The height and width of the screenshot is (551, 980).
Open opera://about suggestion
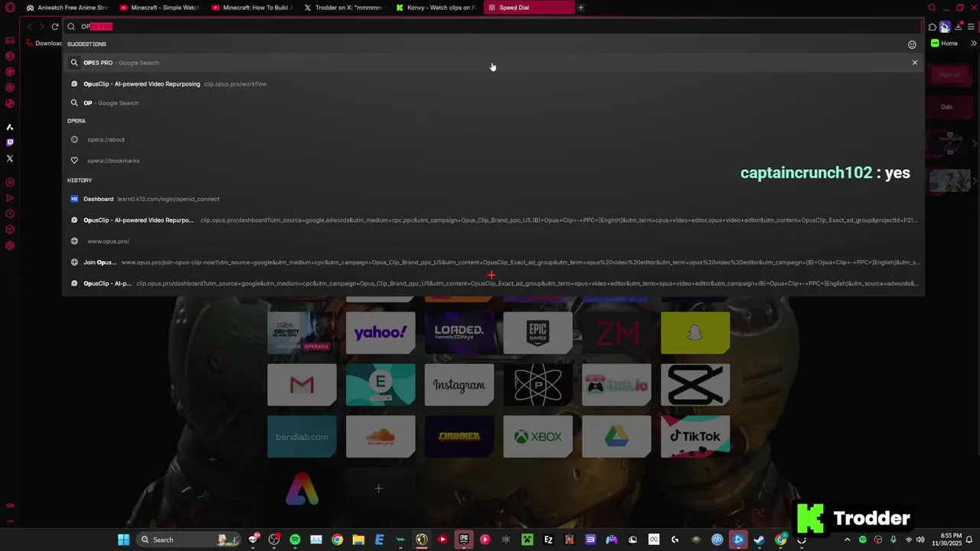click(493, 139)
